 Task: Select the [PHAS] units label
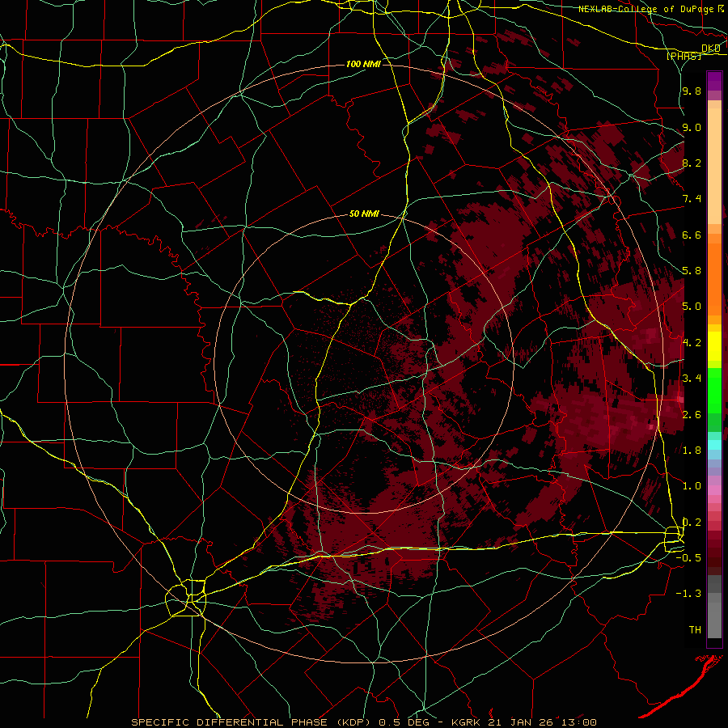[684, 56]
